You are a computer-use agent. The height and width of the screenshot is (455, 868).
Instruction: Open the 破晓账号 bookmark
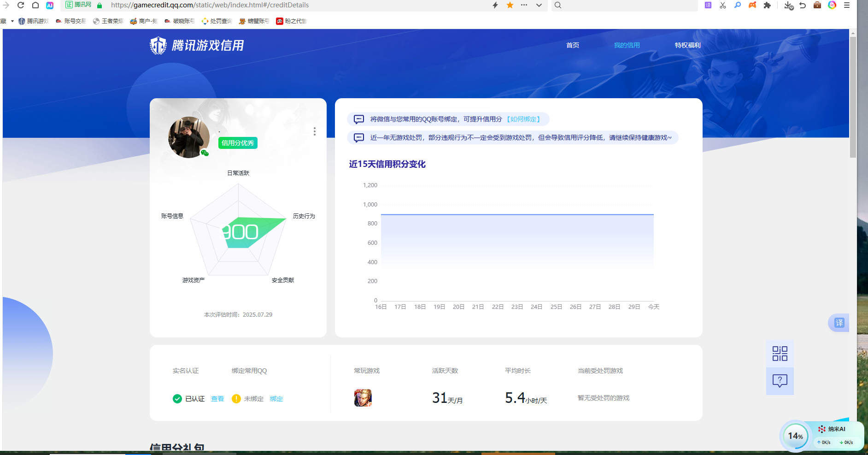179,21
